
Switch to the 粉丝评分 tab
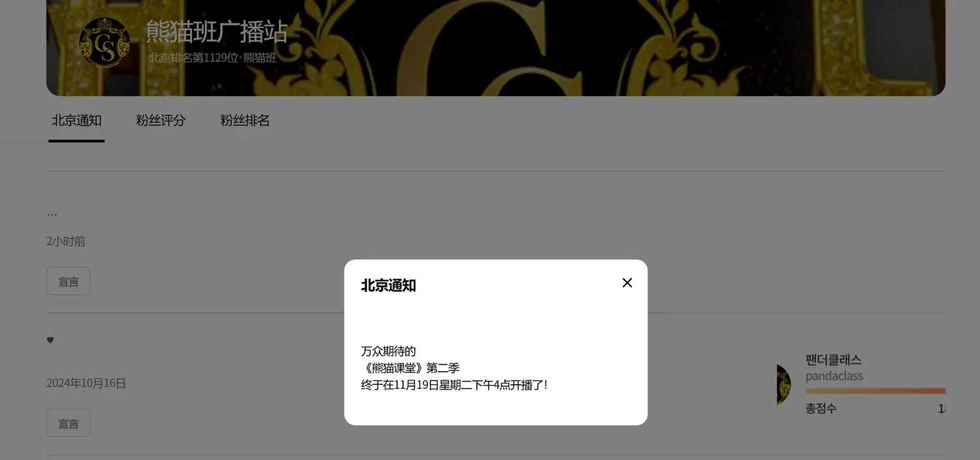161,121
